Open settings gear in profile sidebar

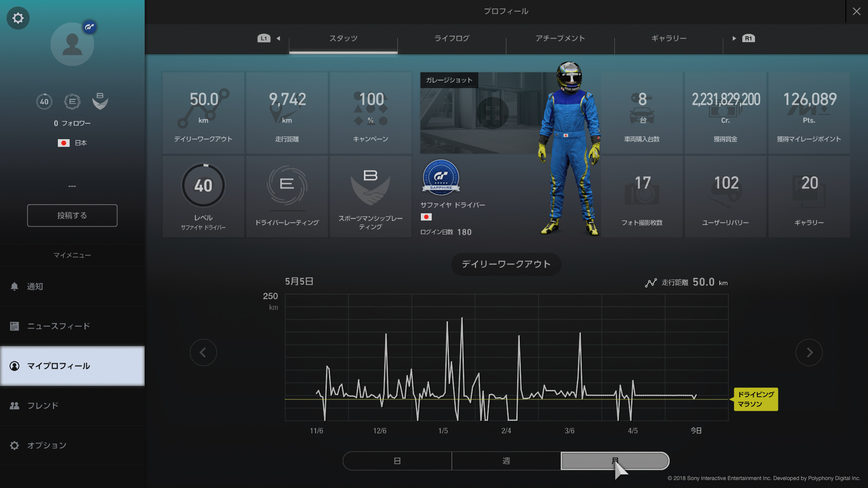18,18
